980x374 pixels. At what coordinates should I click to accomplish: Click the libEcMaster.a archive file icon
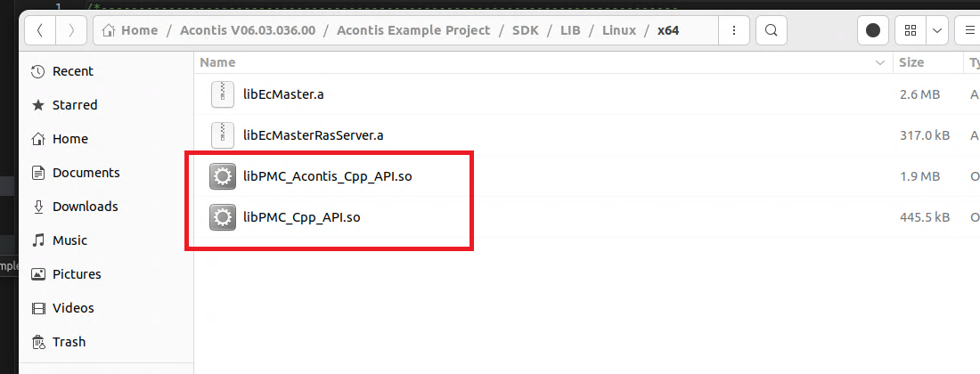tap(222, 94)
